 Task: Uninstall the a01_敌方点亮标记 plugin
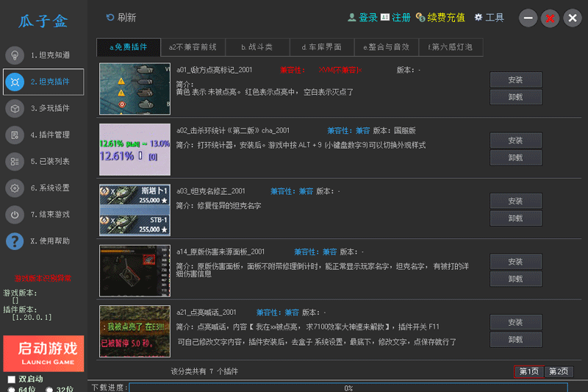click(x=516, y=97)
